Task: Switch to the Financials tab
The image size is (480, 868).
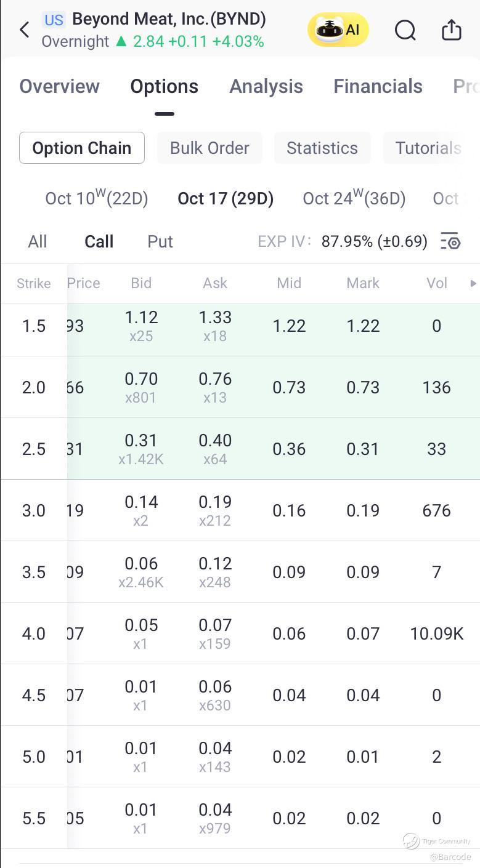Action: coord(378,86)
